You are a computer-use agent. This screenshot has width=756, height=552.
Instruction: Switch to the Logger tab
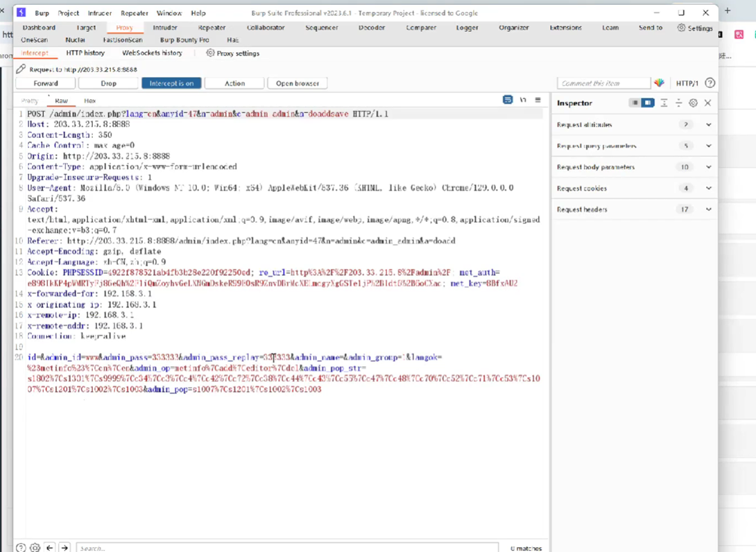(467, 28)
